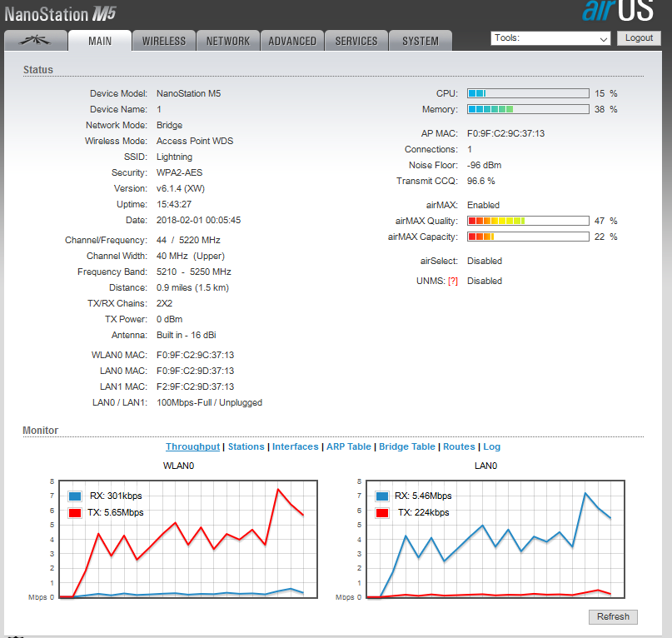Open the SERVICES tab
Viewport: 672px width, 638px height.
356,41
